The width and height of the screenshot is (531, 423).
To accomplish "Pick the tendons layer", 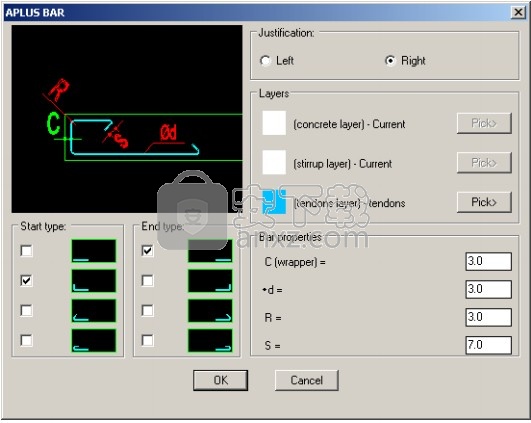I will (x=484, y=202).
